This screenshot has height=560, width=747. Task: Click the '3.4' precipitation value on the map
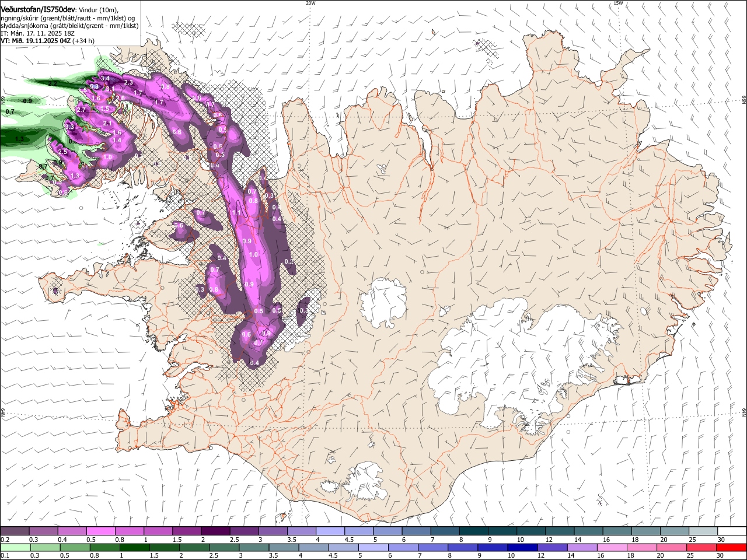(x=105, y=78)
